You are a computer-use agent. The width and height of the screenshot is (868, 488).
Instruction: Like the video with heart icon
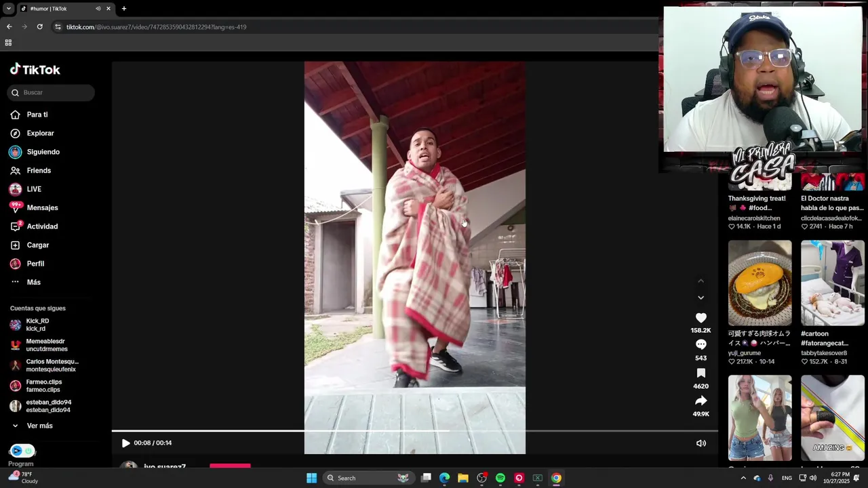point(701,318)
